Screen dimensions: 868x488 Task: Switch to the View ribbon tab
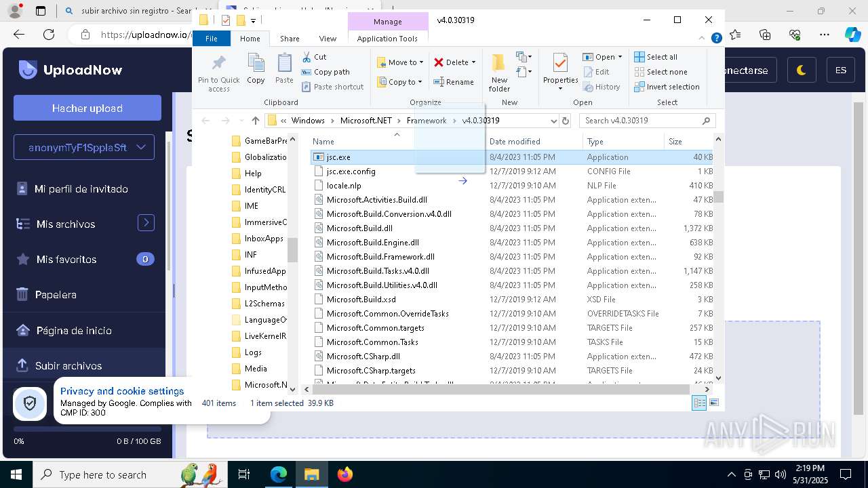pyautogui.click(x=328, y=39)
